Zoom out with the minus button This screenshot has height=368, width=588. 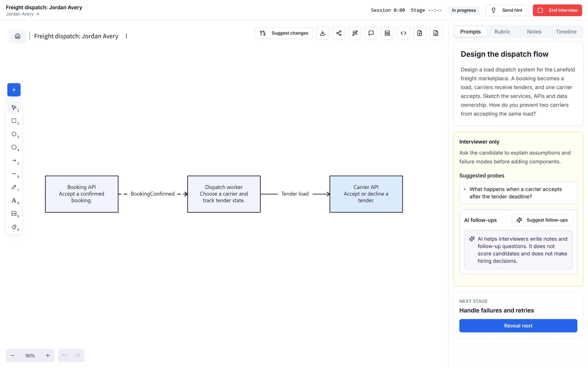[x=13, y=356]
